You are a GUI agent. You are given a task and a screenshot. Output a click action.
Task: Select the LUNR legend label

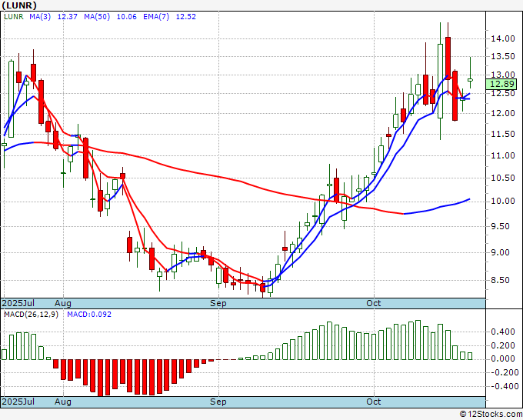(x=14, y=17)
